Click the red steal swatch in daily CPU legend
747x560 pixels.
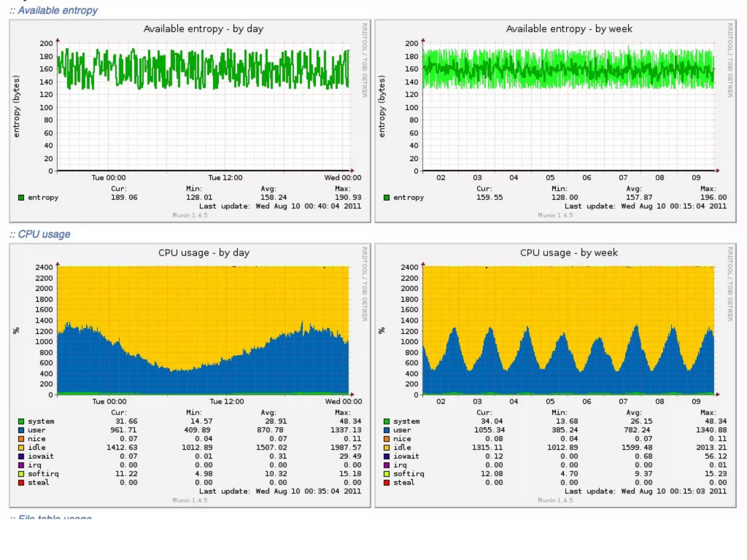(21, 483)
